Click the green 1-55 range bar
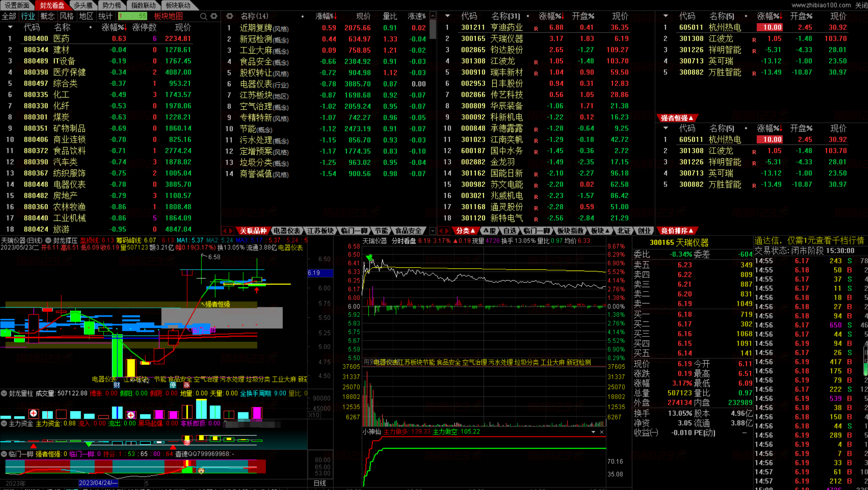This screenshot has width=868, height=490. click(132, 16)
